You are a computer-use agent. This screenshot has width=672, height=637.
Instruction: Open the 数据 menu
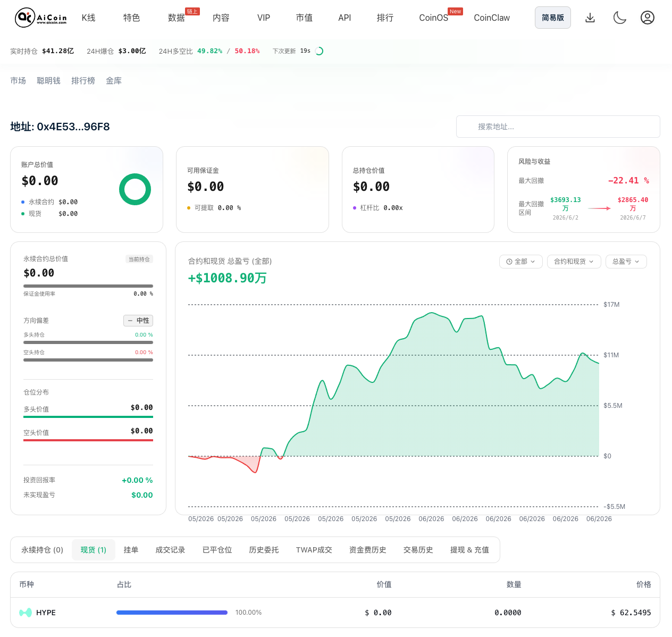[x=177, y=18]
